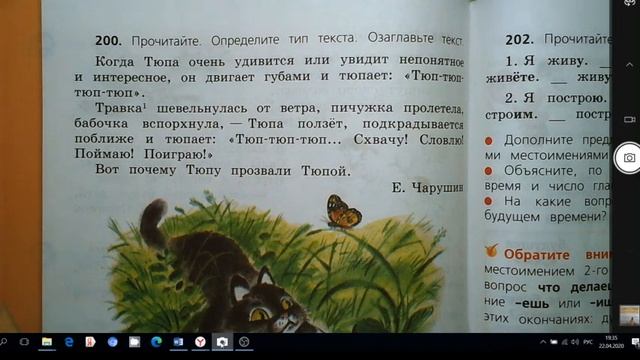This screenshot has height=360, width=640.
Task: Launch legacy Microsoft Edge from the taskbar
Action: (69, 342)
